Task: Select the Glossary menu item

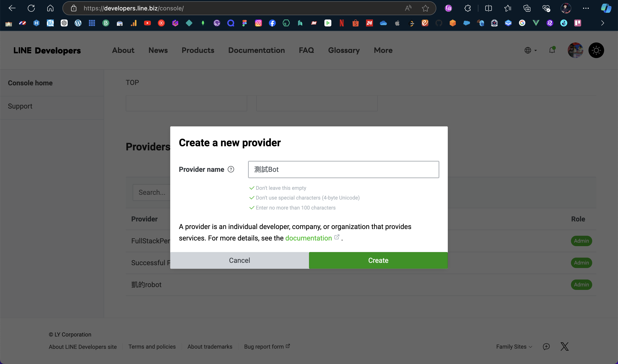Action: [344, 50]
